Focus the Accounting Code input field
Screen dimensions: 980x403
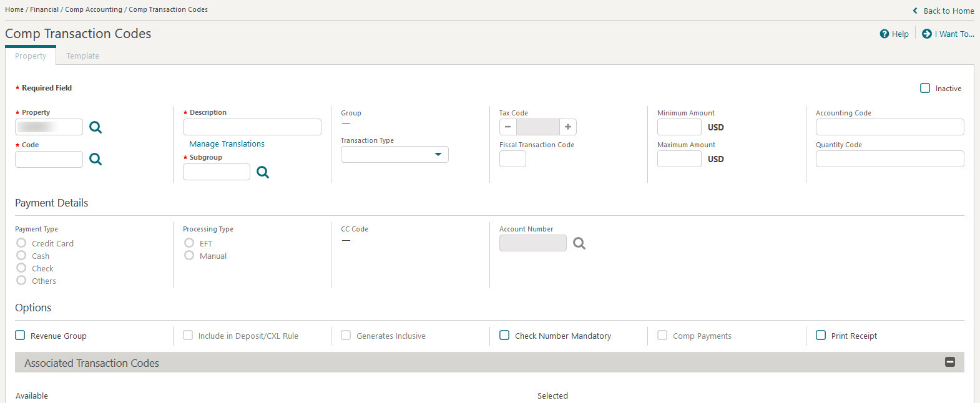(x=890, y=127)
